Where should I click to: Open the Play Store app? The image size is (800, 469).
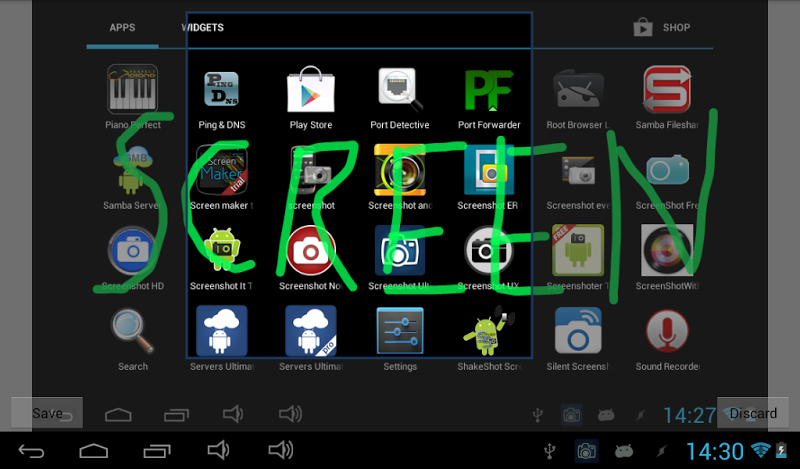pyautogui.click(x=311, y=89)
